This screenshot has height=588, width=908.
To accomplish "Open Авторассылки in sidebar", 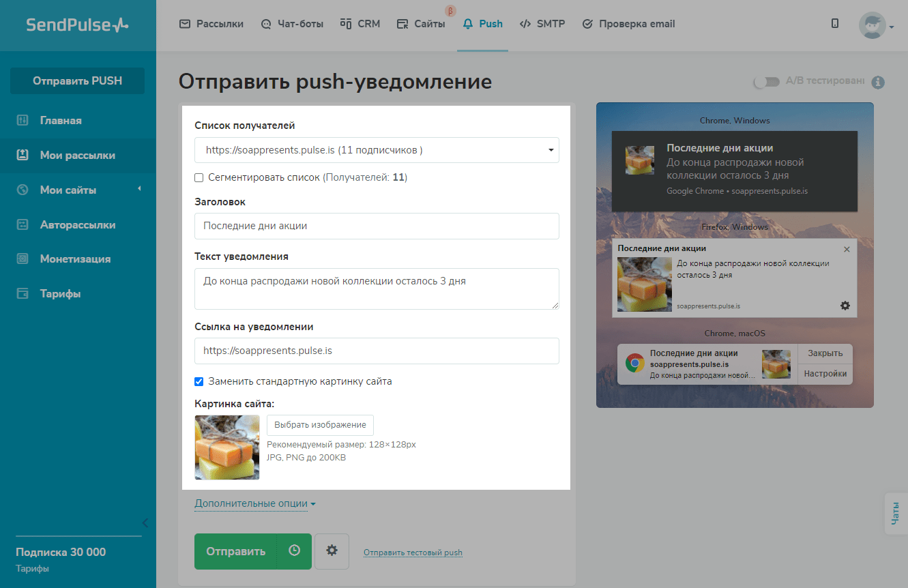I will coord(78,225).
